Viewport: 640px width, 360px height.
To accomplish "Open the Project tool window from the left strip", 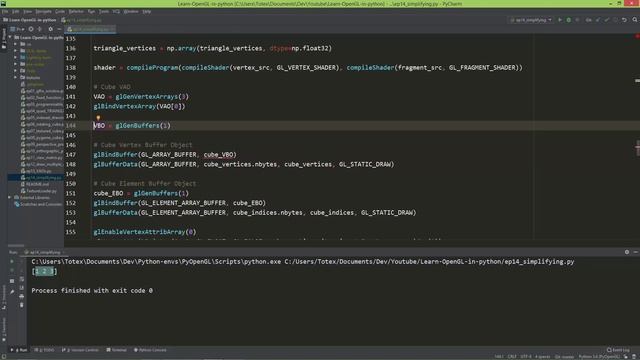I will pyautogui.click(x=4, y=39).
